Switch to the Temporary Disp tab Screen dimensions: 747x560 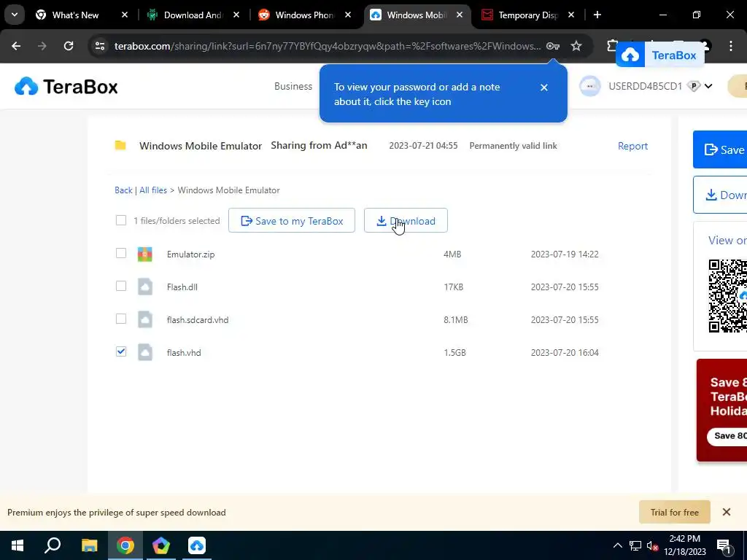tap(529, 15)
